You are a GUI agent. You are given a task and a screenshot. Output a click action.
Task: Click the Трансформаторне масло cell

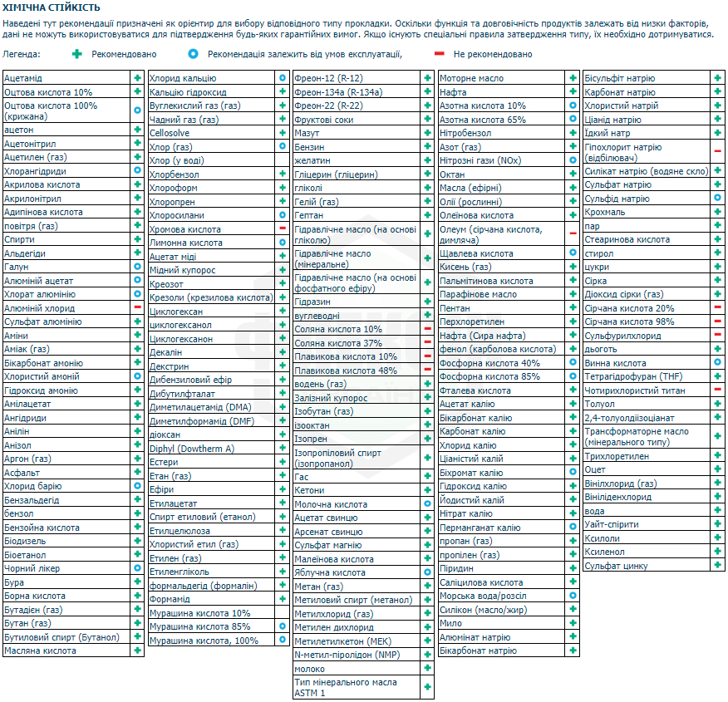click(647, 437)
